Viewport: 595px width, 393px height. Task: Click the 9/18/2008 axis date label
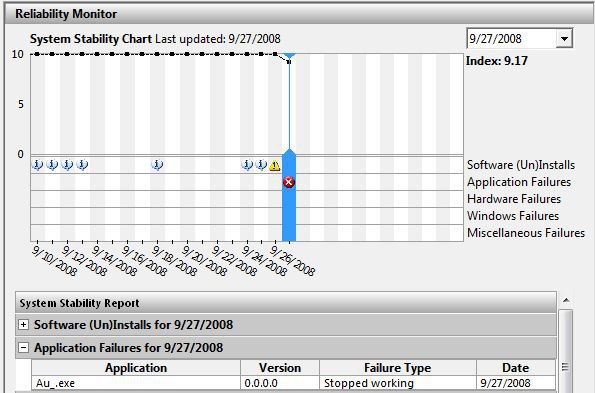174,261
